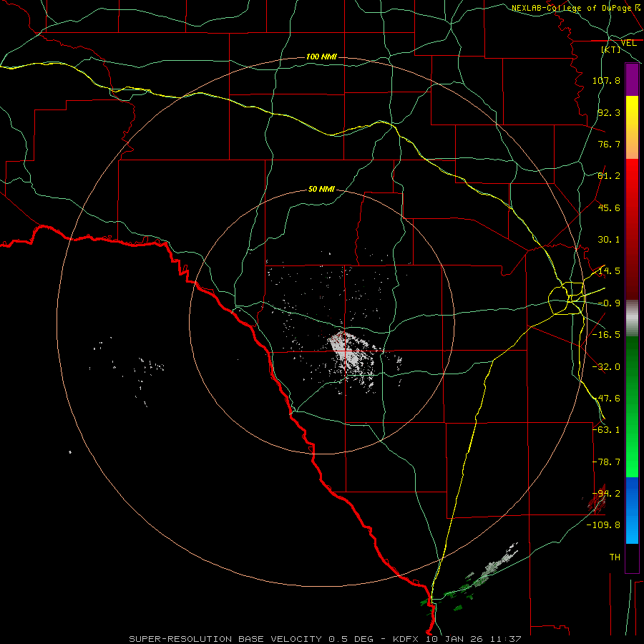Click the 30.1 velocity scale value

(x=609, y=240)
